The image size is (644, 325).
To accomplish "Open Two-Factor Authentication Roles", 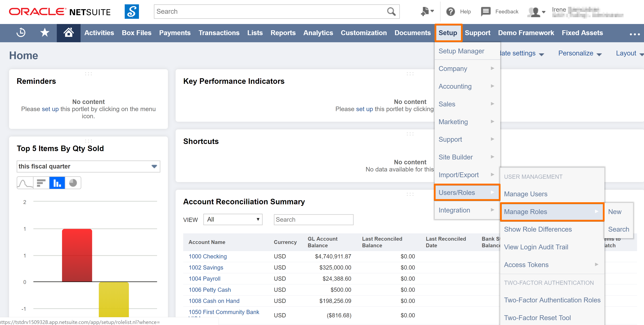I will [x=552, y=300].
